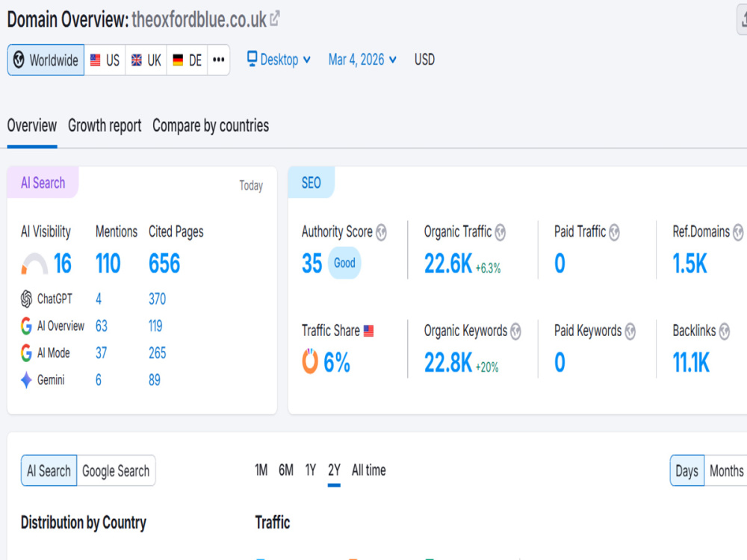Open Organic Keywords value 22.8K
747x560 pixels.
(x=448, y=362)
